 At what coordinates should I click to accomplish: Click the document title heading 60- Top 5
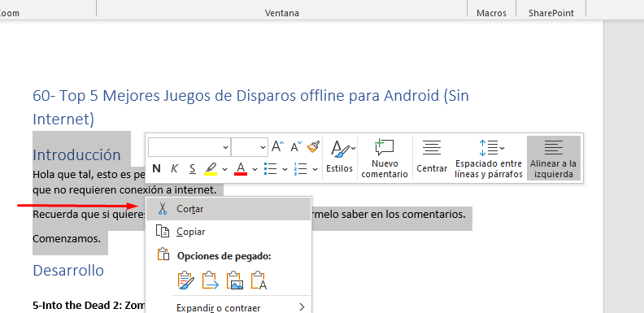[250, 107]
